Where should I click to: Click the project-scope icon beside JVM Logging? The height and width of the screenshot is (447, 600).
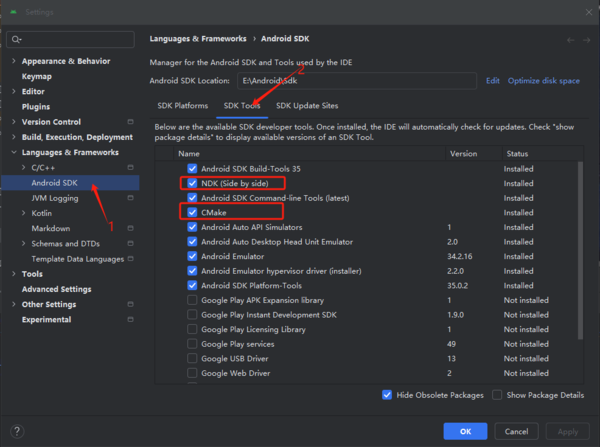130,198
